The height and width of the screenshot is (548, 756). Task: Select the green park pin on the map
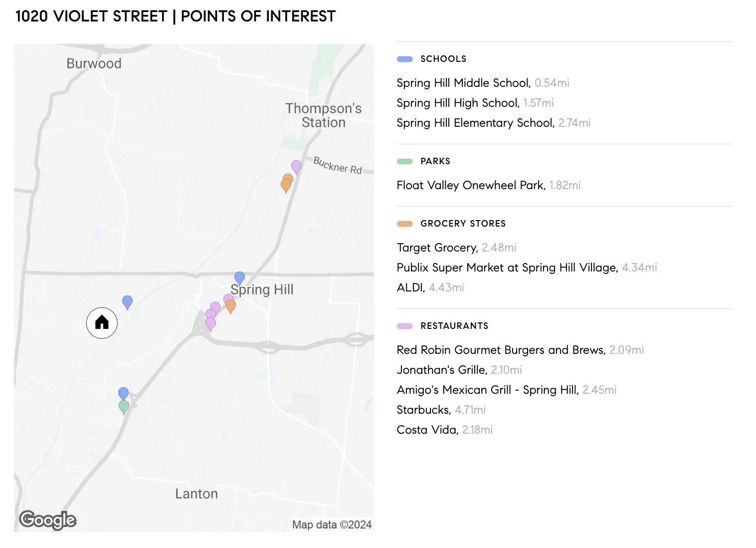(124, 407)
